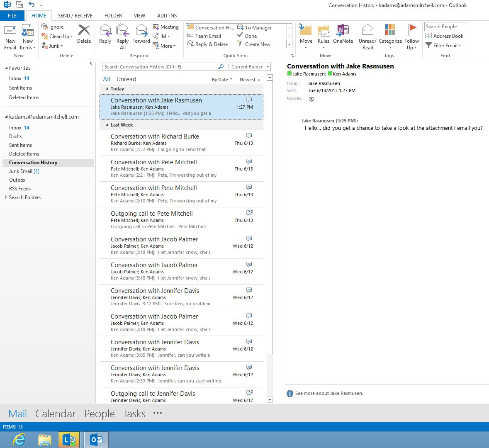
Task: Click the Categorize color grid icon
Action: coord(390,30)
